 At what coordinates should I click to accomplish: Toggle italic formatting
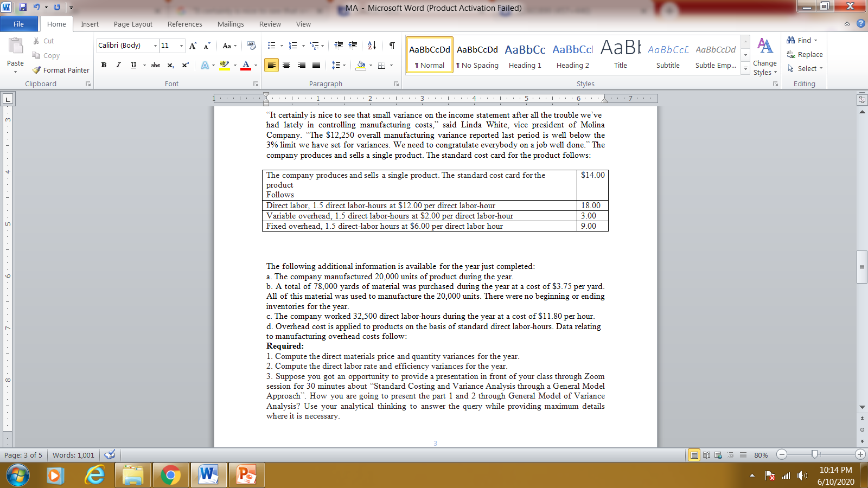[x=118, y=65]
